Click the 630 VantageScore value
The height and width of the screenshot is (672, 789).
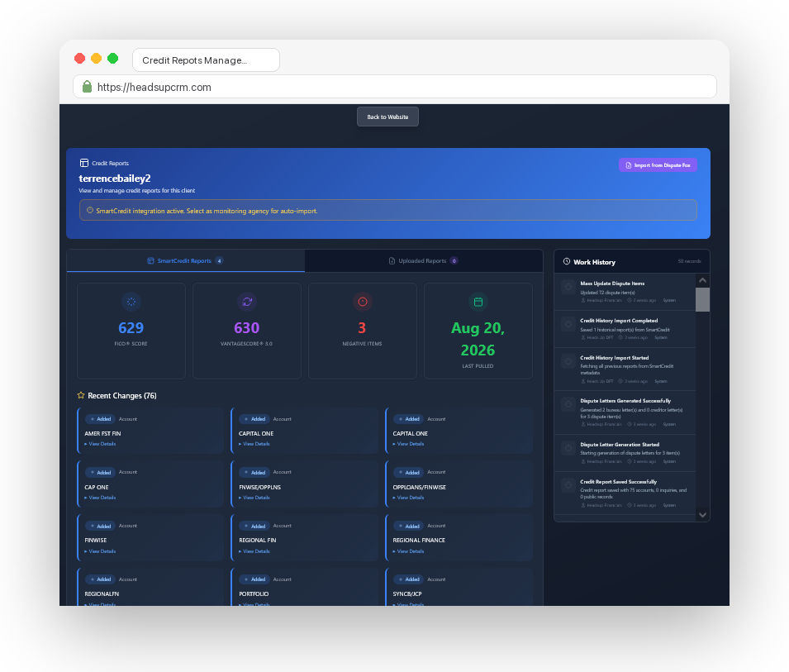246,327
